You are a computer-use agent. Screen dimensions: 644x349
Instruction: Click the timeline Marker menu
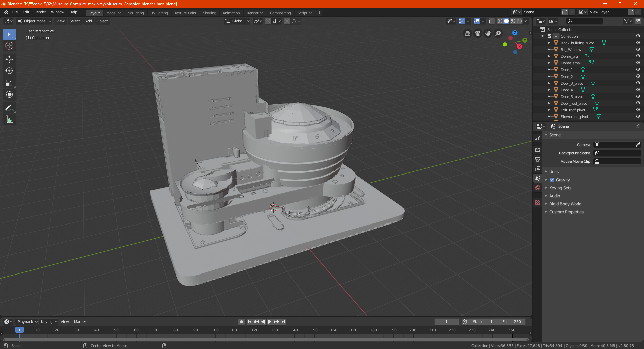pos(80,322)
